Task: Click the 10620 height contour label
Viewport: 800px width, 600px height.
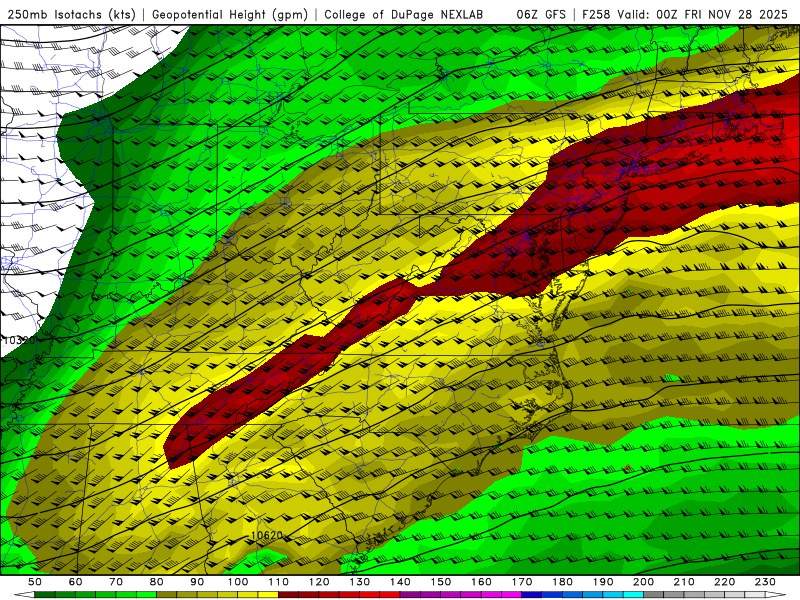Action: (x=267, y=535)
